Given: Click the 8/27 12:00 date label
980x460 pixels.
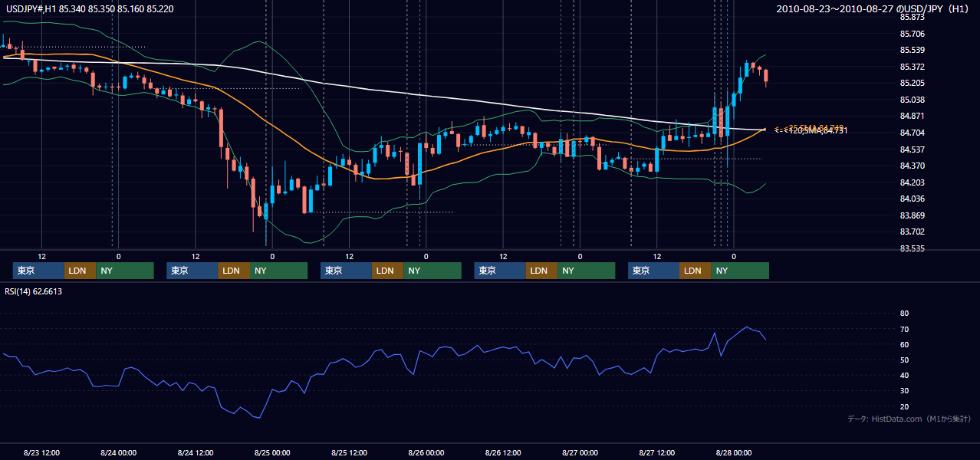Looking at the screenshot, I should [x=657, y=452].
